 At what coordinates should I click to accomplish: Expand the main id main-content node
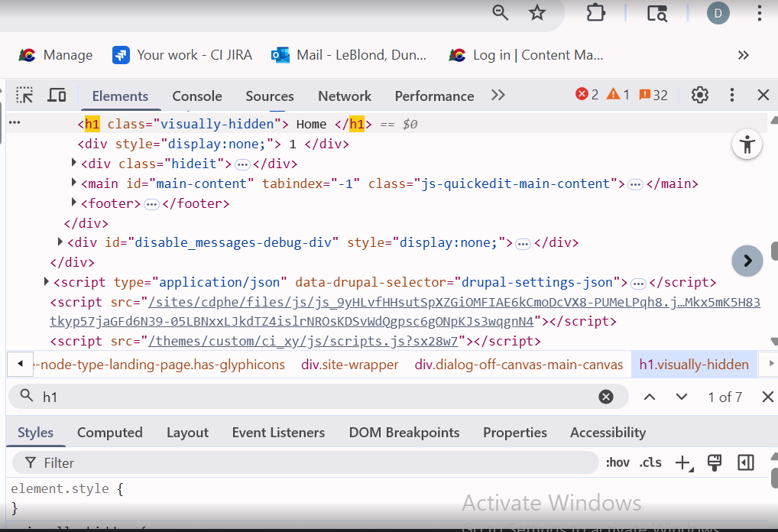tap(74, 182)
